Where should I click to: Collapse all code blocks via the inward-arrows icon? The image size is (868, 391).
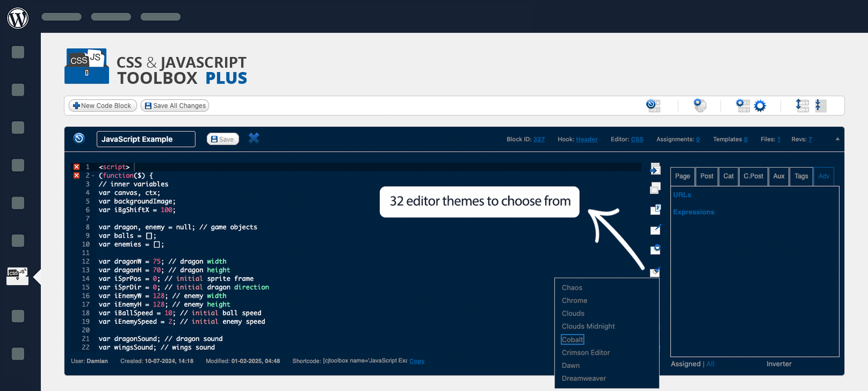coord(821,105)
